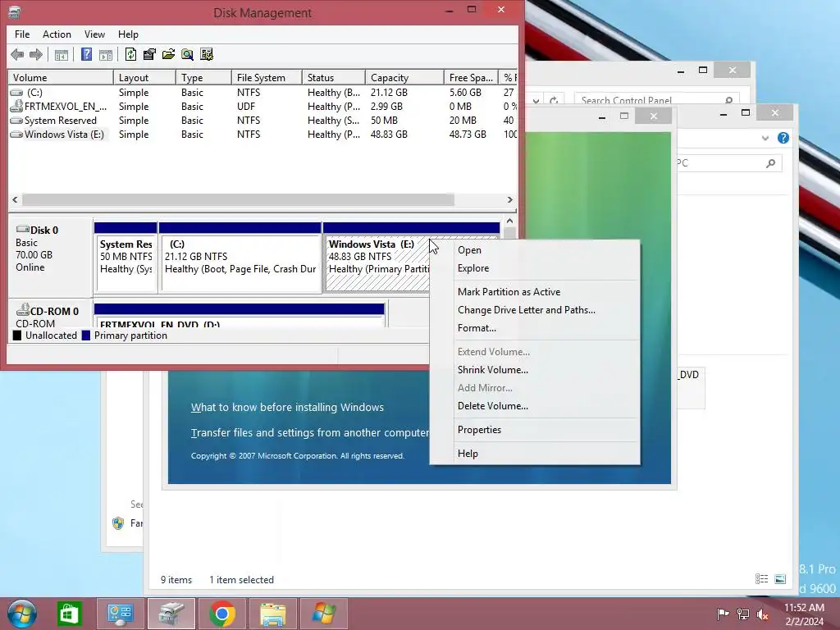This screenshot has width=840, height=630.
Task: Open the File menu
Action: [x=22, y=34]
